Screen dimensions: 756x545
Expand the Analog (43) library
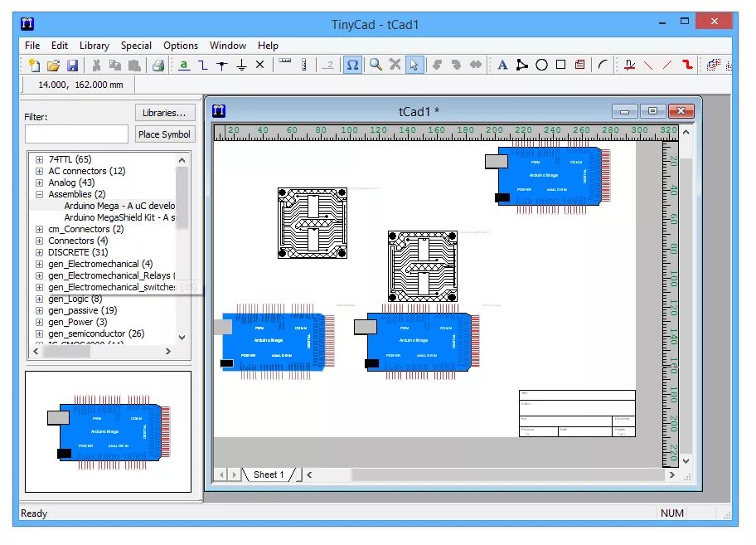[40, 182]
